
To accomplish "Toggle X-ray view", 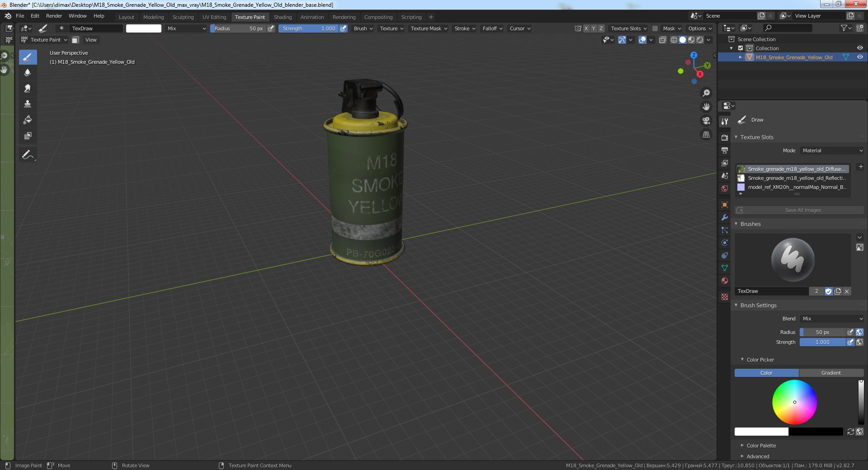I will (x=662, y=40).
